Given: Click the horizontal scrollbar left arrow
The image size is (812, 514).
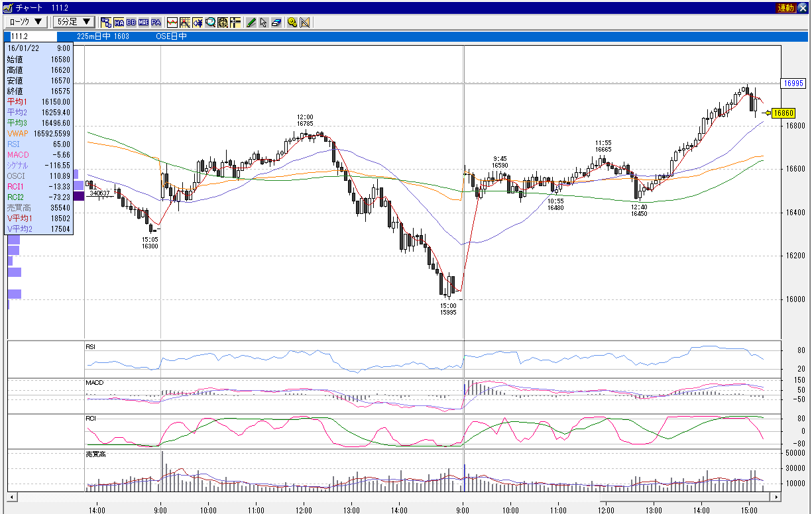Looking at the screenshot, I should coord(11,497).
